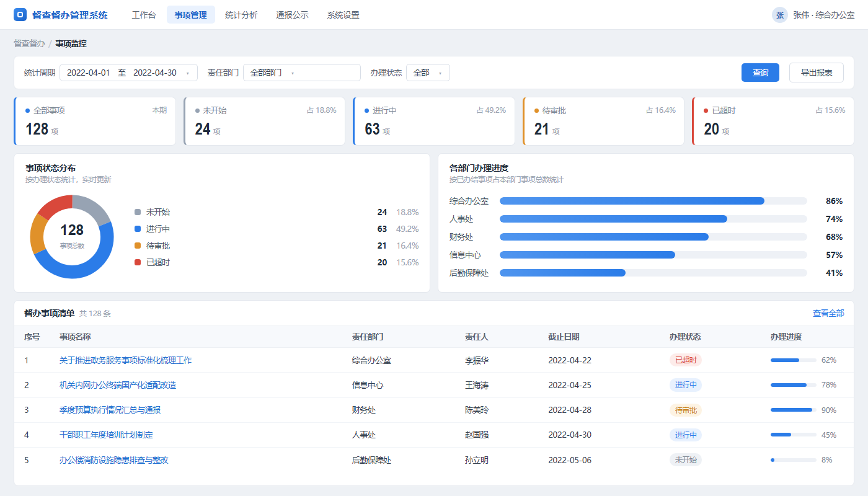The image size is (868, 496).
Task: Open 季度预算执行情况汇总与通报 item
Action: pos(110,410)
